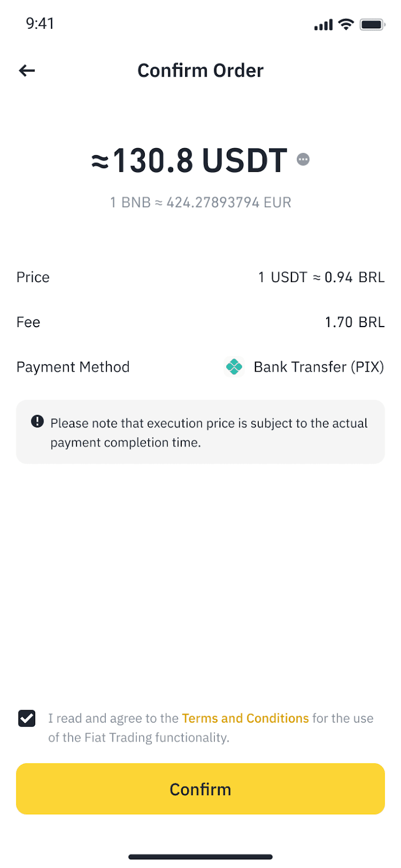Tap the price value 1 USDT ≈ 0.94 BRL
Image resolution: width=401 pixels, height=868 pixels.
point(321,277)
